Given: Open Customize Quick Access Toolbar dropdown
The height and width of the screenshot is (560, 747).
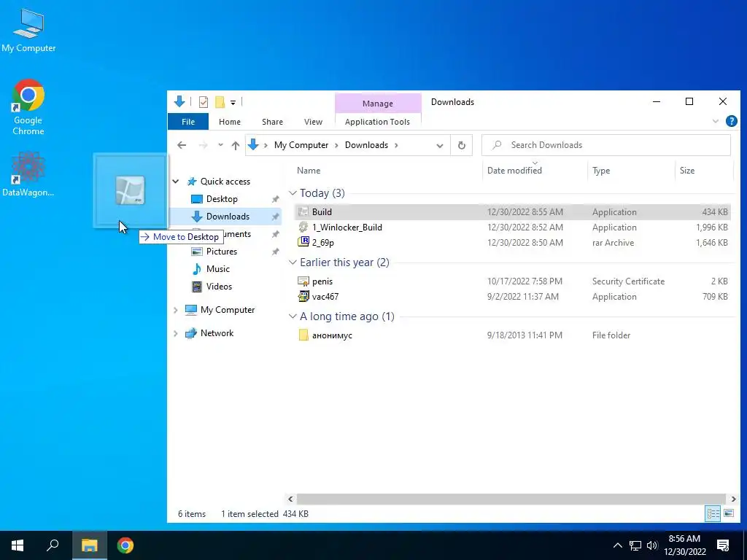Looking at the screenshot, I should [x=233, y=102].
